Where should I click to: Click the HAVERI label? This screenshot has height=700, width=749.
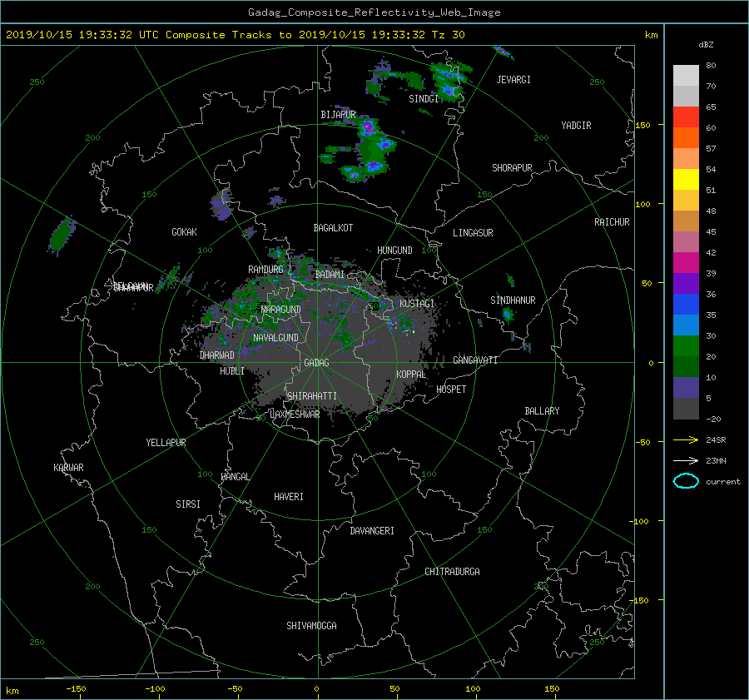(x=289, y=497)
